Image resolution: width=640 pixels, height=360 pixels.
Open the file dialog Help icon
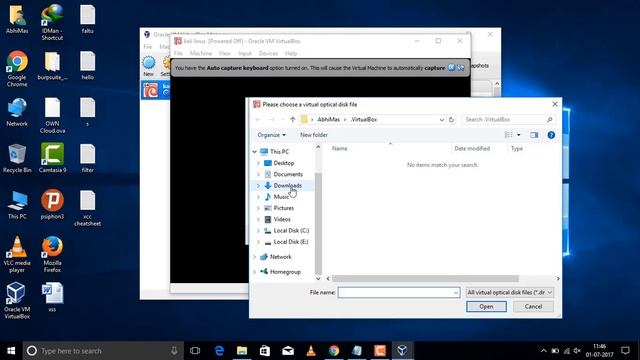[551, 135]
